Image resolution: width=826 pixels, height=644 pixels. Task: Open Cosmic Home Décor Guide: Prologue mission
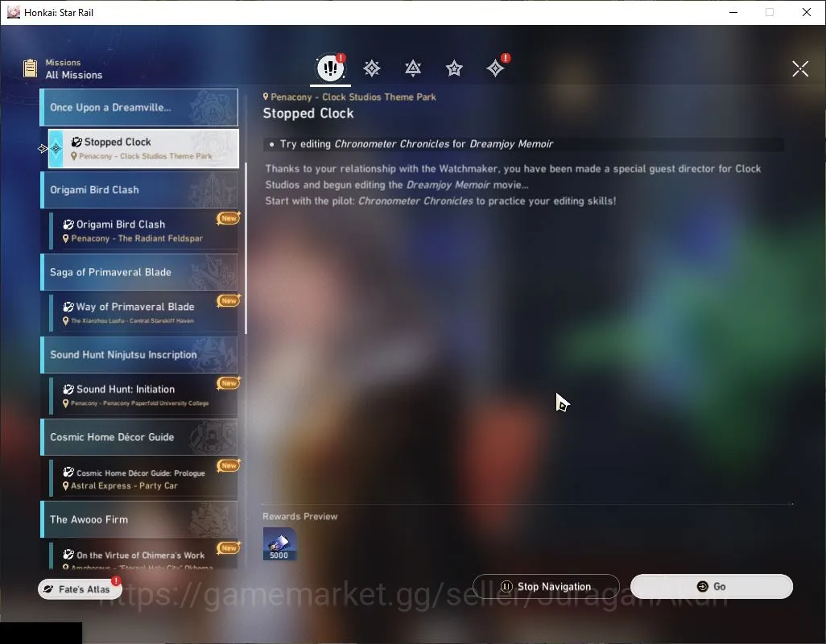point(143,478)
